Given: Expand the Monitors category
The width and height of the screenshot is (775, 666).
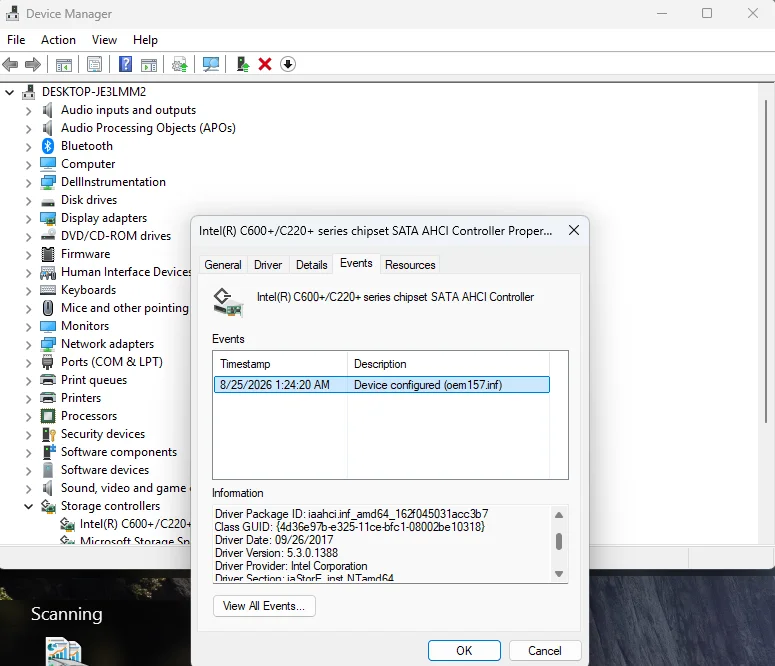Looking at the screenshot, I should (28, 327).
